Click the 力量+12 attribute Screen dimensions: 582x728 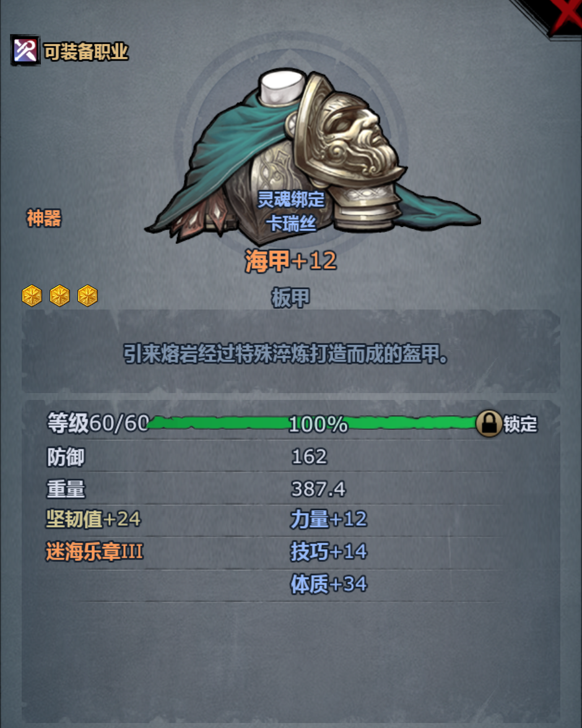tap(329, 519)
